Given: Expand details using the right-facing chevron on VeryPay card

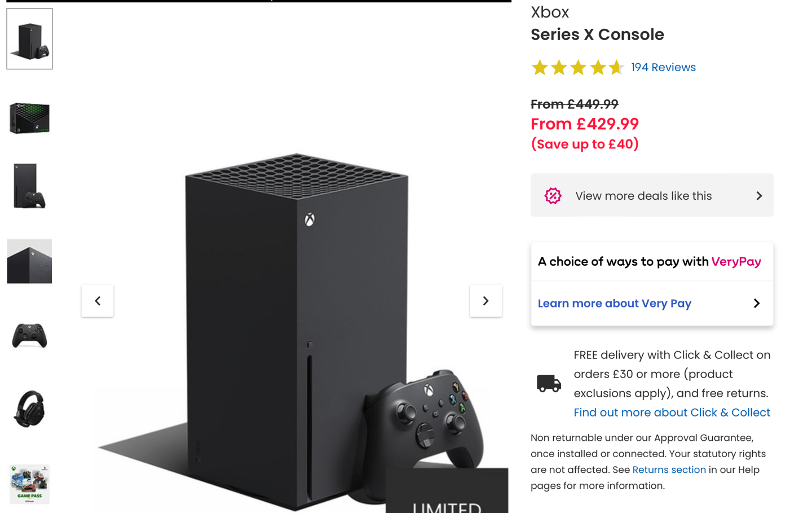Looking at the screenshot, I should point(756,303).
